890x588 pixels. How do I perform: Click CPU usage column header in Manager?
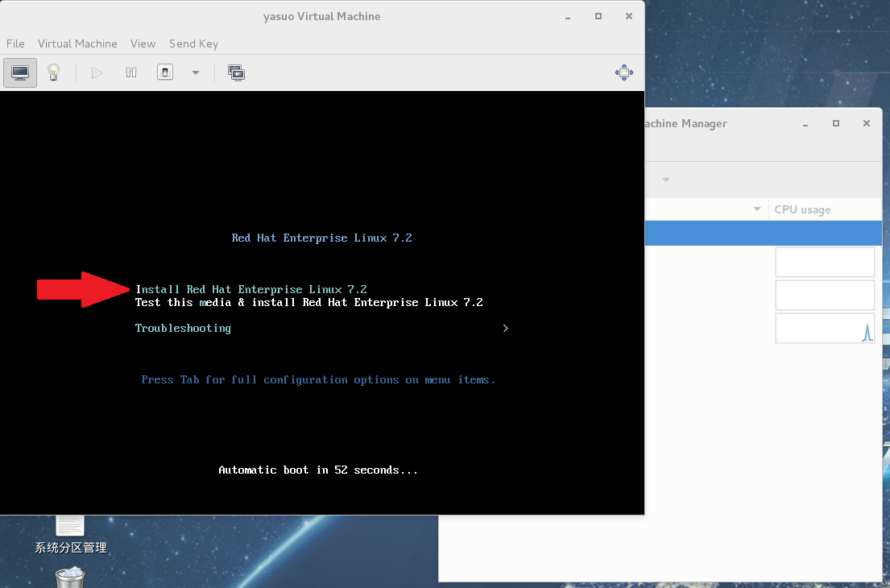click(x=802, y=209)
